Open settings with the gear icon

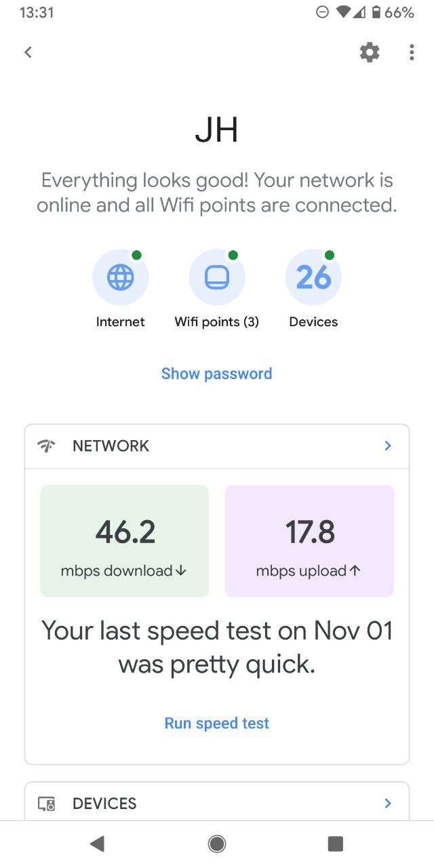[x=370, y=52]
